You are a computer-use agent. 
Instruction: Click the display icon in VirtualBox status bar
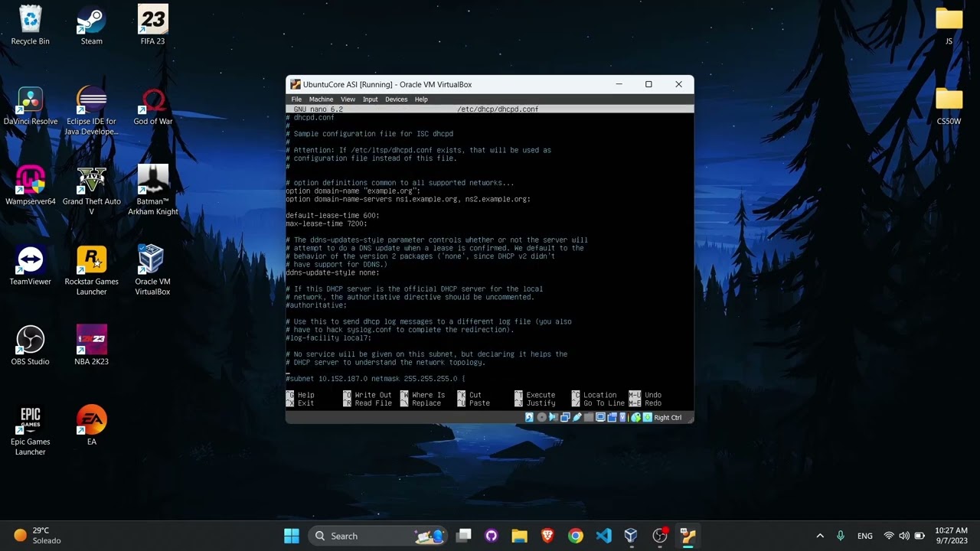(x=600, y=417)
